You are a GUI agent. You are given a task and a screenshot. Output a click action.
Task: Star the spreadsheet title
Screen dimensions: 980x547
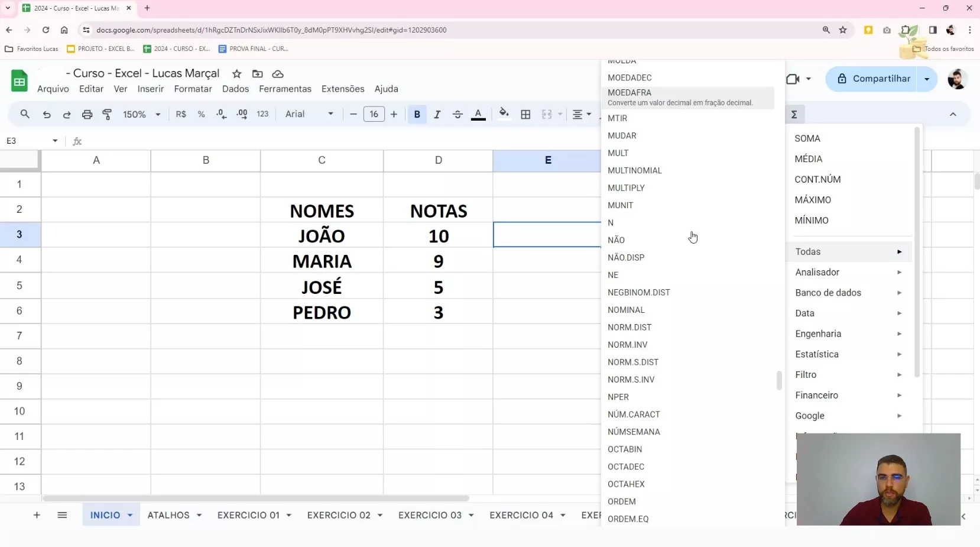tap(237, 74)
